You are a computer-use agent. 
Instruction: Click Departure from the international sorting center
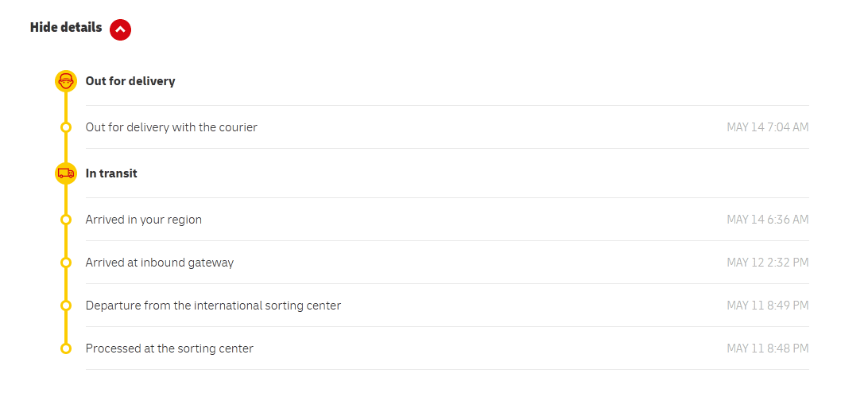tap(213, 306)
